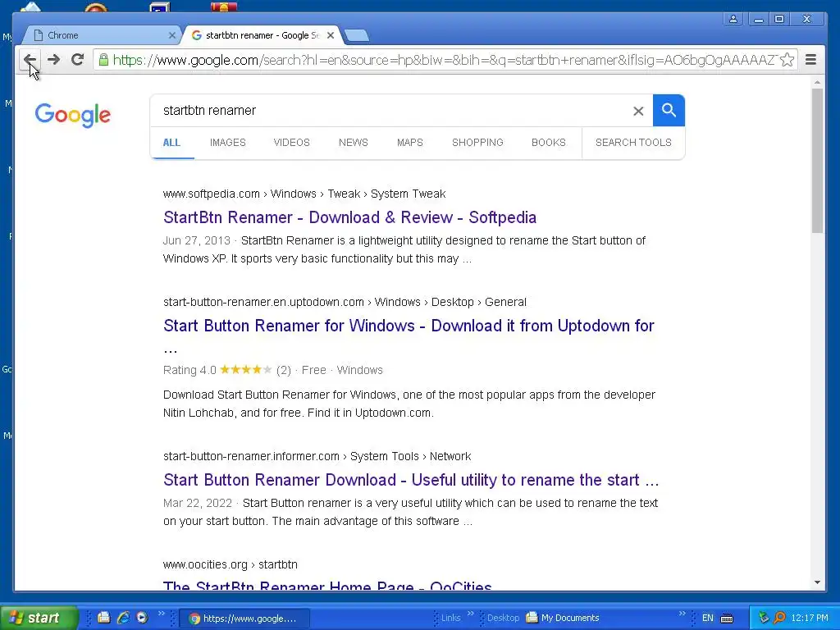Click the Show Desktop quick launch icon
The width and height of the screenshot is (840, 630).
click(x=104, y=618)
